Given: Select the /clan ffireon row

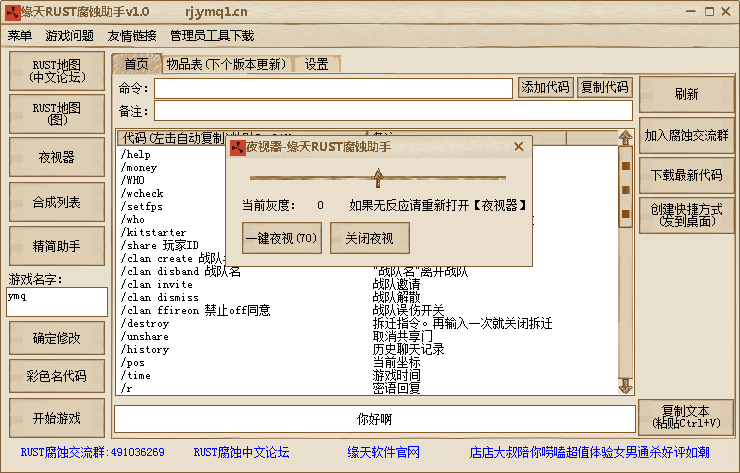Looking at the screenshot, I should tap(195, 311).
